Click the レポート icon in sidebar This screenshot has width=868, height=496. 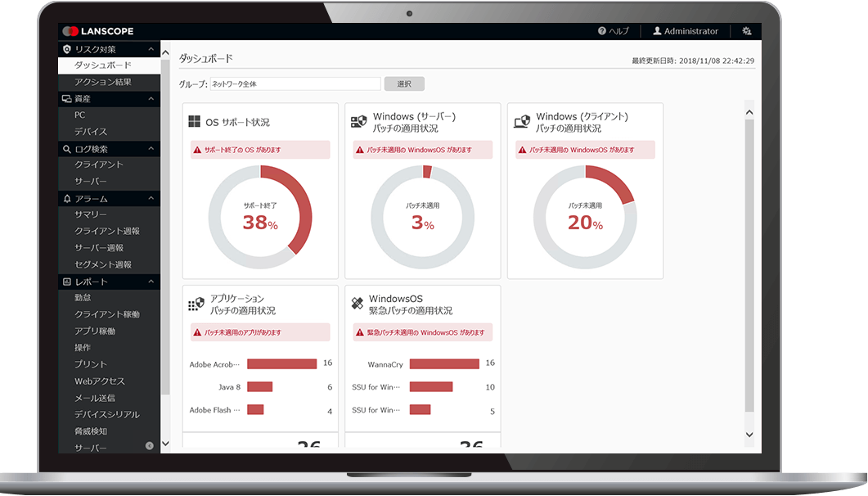point(69,281)
